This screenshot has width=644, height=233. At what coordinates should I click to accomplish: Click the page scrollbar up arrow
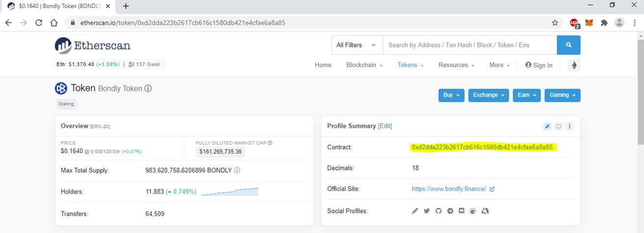pyautogui.click(x=640, y=36)
